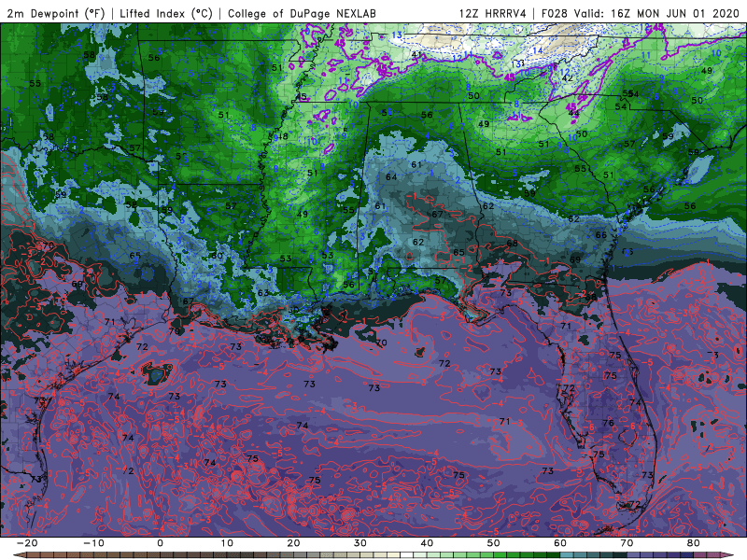747x560 pixels.
Task: Click the 10 tick label on the color bar
Action: pyautogui.click(x=227, y=543)
